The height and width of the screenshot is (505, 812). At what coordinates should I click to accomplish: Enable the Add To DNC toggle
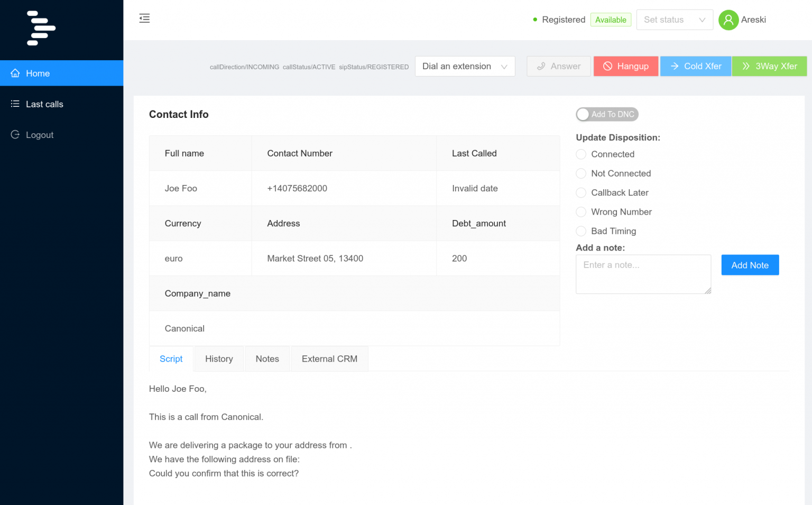click(583, 114)
